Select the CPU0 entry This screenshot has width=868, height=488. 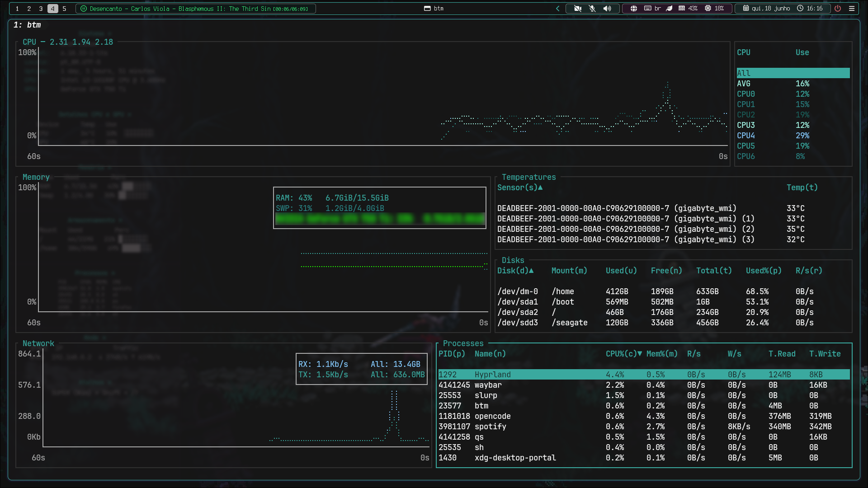point(793,94)
